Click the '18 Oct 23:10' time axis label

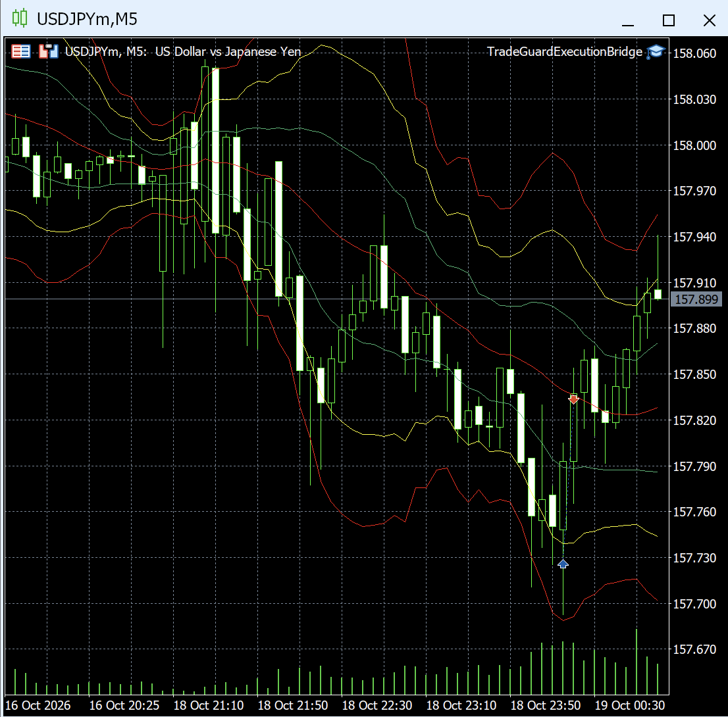tap(461, 705)
